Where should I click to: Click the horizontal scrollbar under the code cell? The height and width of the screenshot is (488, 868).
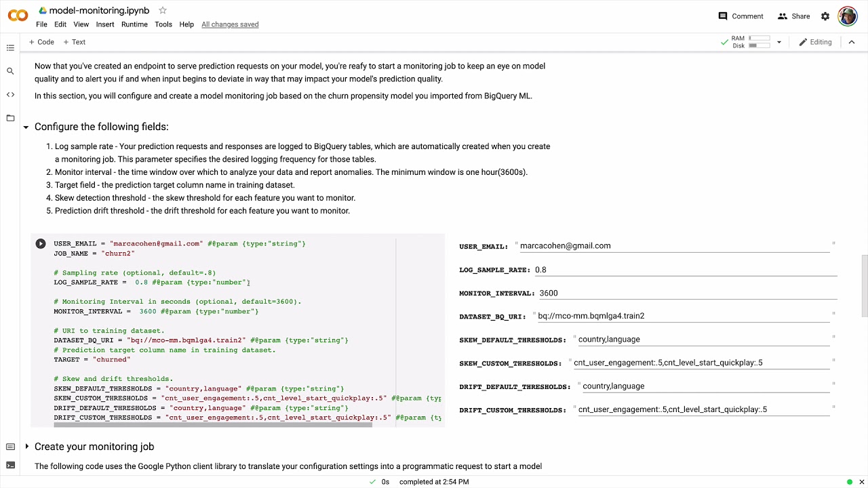tap(212, 425)
